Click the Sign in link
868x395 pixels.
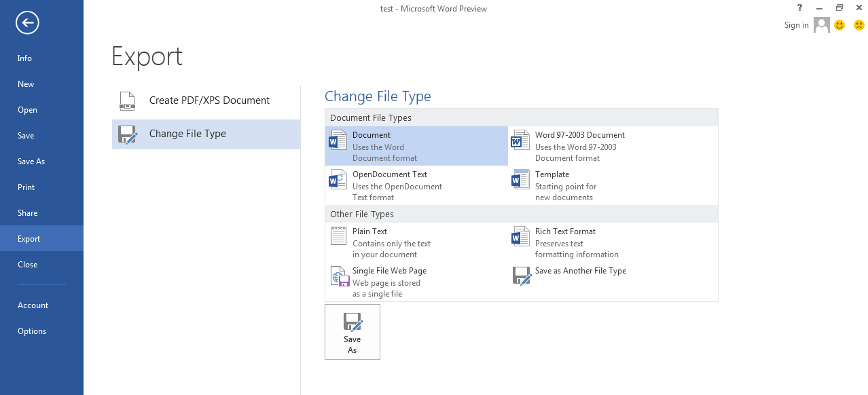[796, 25]
